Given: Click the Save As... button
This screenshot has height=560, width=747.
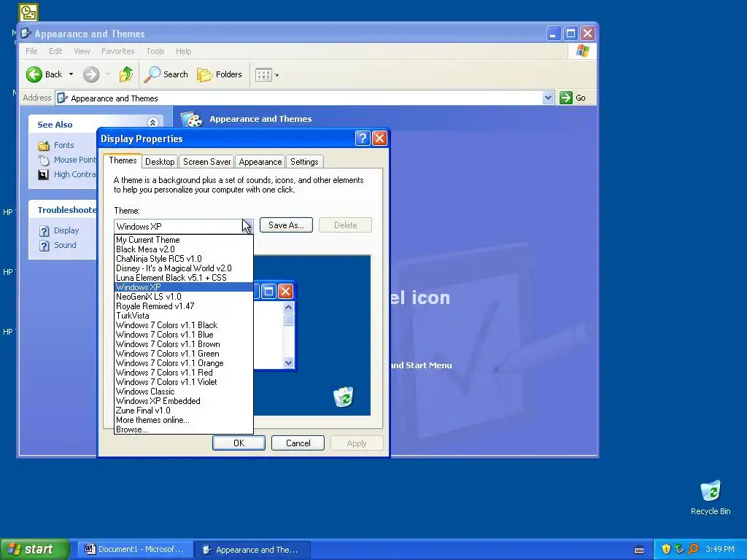Looking at the screenshot, I should point(286,225).
